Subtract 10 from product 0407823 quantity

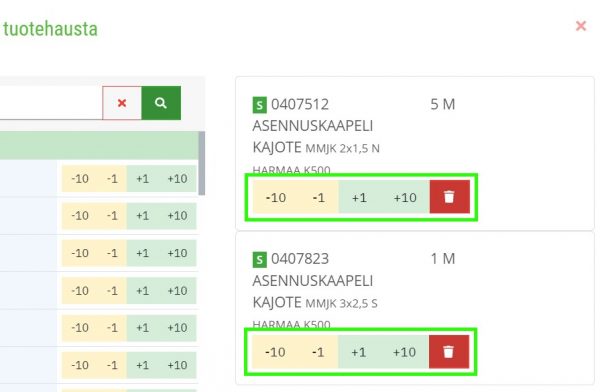tap(275, 352)
